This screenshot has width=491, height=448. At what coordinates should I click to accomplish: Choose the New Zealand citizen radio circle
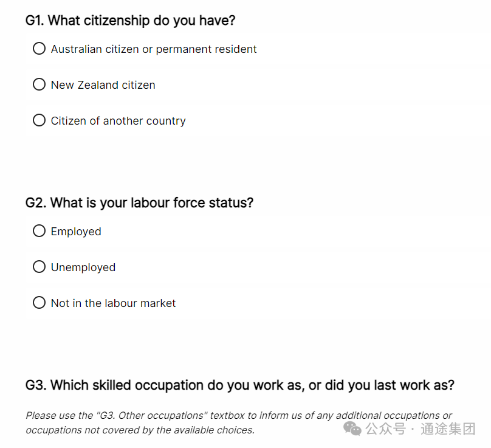click(x=39, y=84)
